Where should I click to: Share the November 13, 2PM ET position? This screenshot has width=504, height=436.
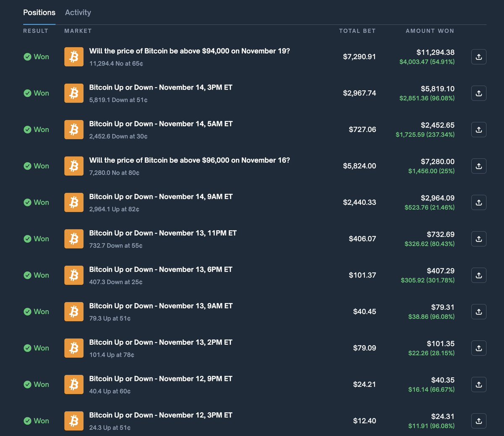479,348
